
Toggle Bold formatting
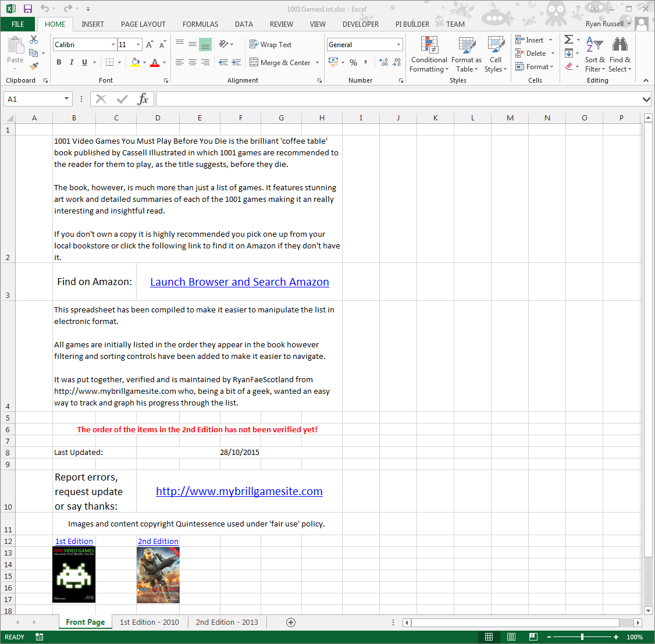pos(59,62)
